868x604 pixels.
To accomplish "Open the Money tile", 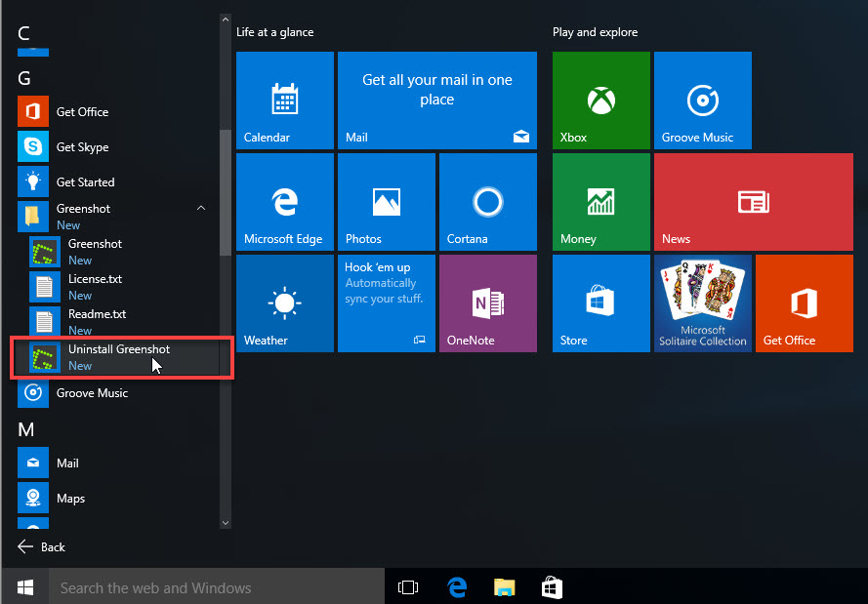I will 600,202.
